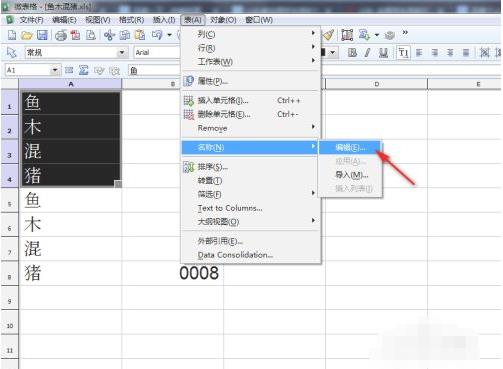
Task: Select 编辑(E)... in the 名称 submenu
Action: tap(350, 148)
